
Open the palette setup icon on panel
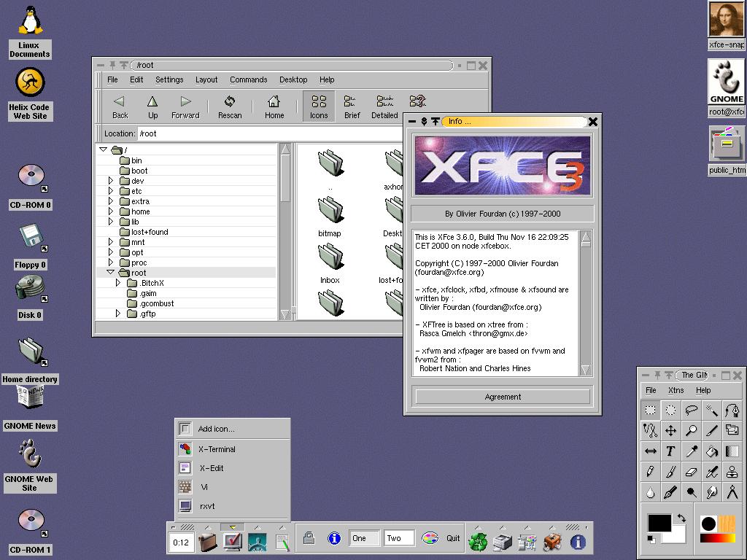pyautogui.click(x=429, y=538)
